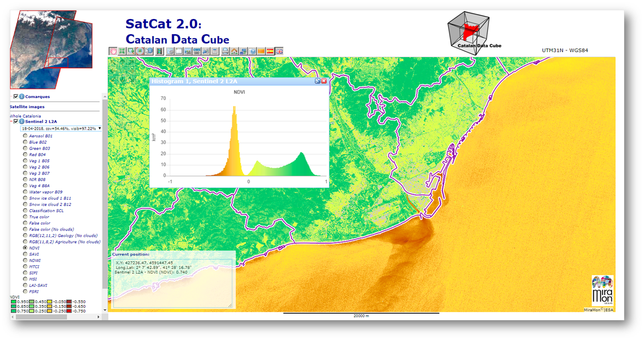
Task: Click the monitor with arrow toolbar icon
Action: coord(243,51)
